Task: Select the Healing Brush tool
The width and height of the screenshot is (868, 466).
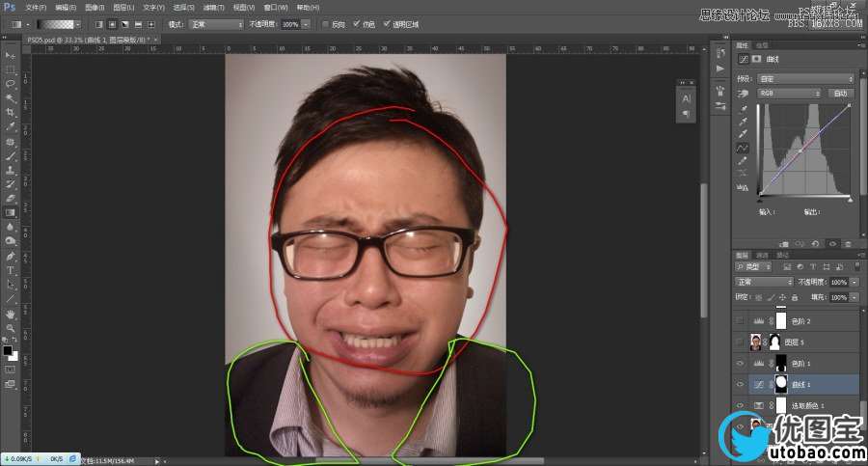Action: pos(10,142)
